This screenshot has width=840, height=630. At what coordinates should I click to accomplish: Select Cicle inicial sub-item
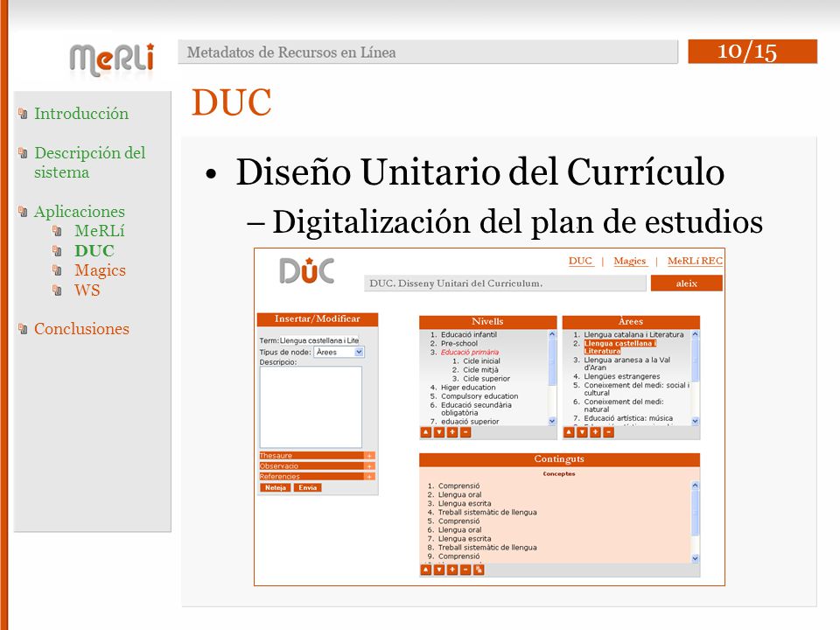(481, 361)
